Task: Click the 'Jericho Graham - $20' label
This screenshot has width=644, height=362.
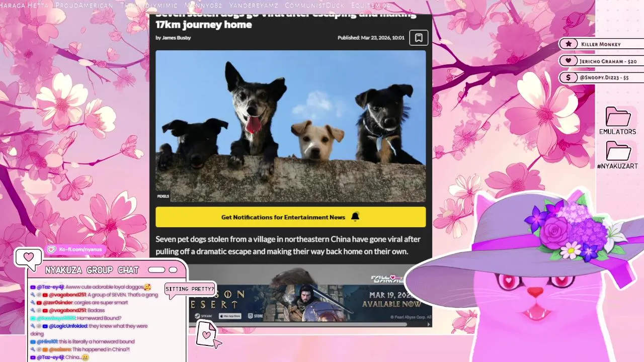Action: point(608,61)
